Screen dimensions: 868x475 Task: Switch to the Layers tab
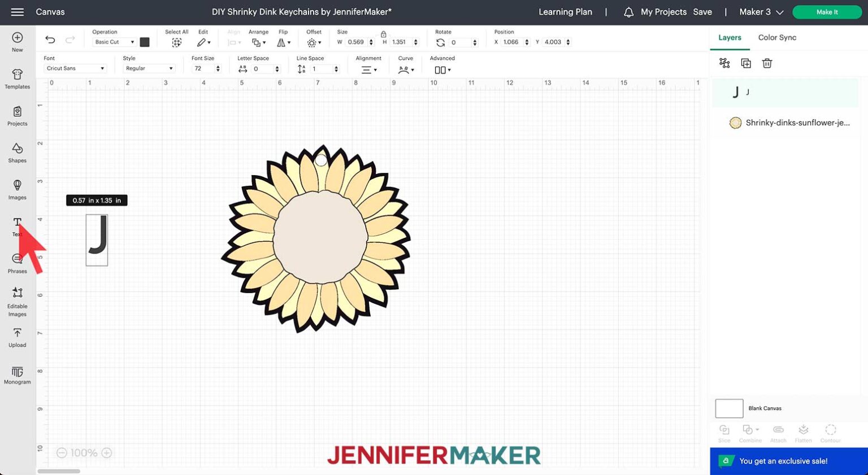pos(730,37)
